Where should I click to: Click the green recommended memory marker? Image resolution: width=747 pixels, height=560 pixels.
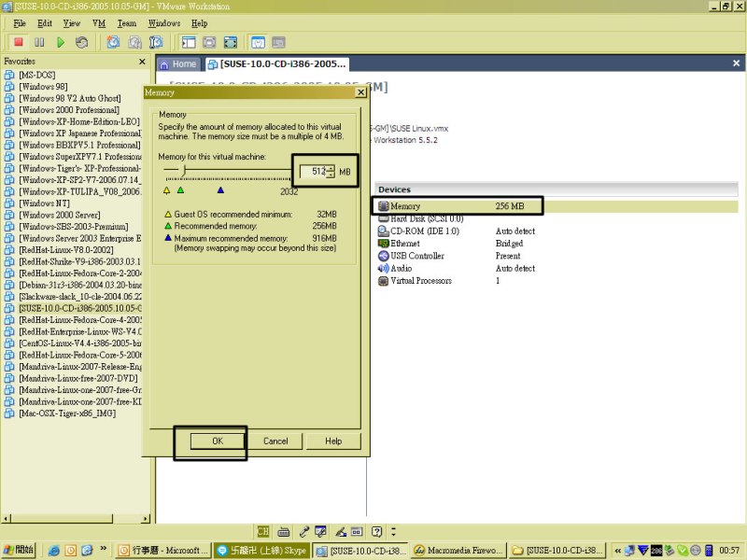(x=180, y=190)
